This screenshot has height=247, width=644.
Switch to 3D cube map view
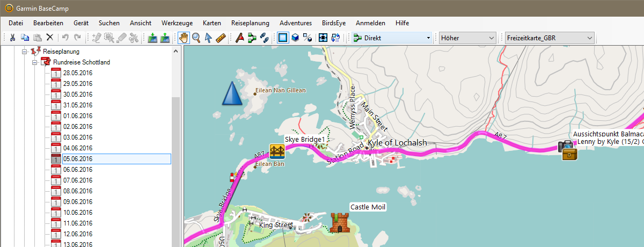[x=295, y=38]
